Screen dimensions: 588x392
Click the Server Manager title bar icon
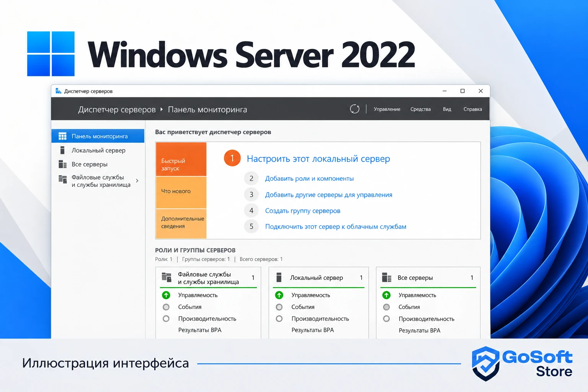(x=59, y=91)
